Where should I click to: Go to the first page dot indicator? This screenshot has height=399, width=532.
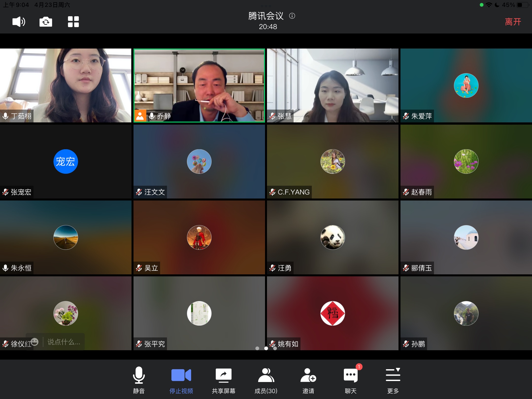coord(257,348)
